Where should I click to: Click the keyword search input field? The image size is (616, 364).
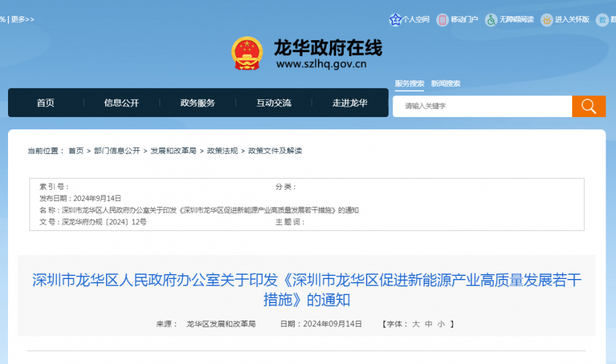(x=482, y=106)
